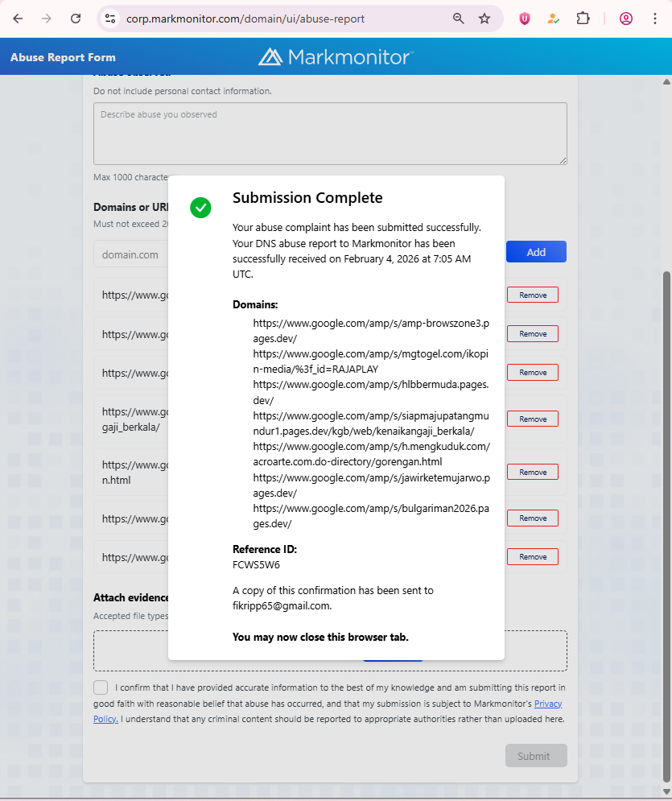Click the 'Abuse Report Form' header title
The image size is (672, 801).
coord(63,57)
